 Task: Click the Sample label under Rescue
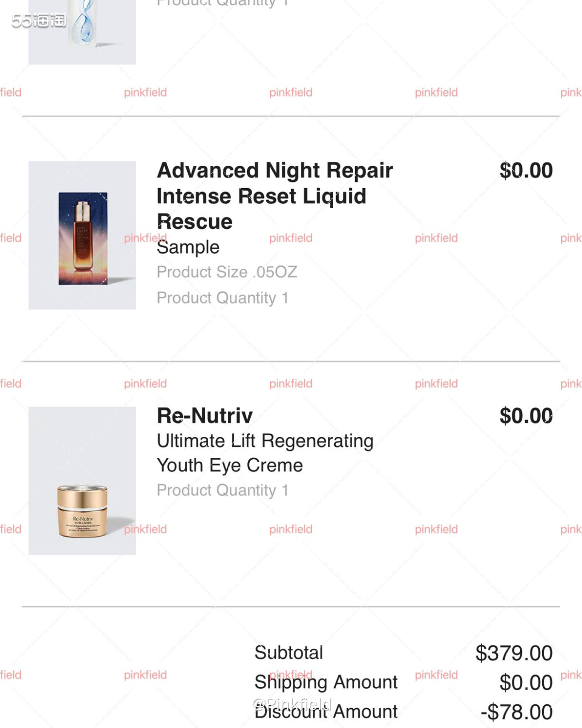tap(188, 247)
